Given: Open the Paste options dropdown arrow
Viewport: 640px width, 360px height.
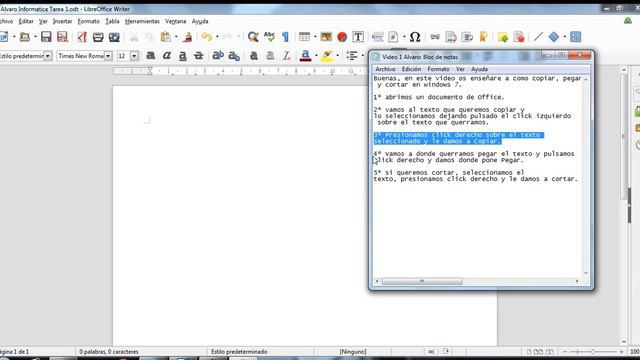Looking at the screenshot, I should [x=176, y=37].
